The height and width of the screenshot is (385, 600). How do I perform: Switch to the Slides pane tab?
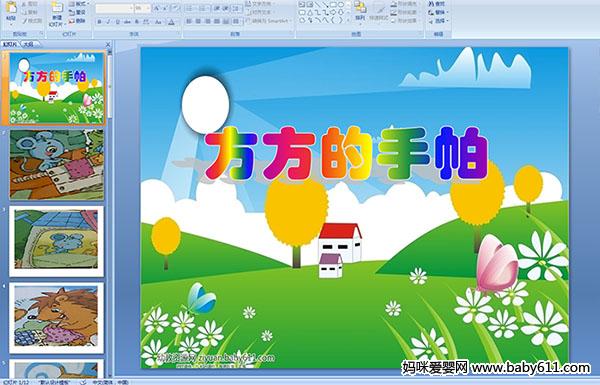pos(10,44)
